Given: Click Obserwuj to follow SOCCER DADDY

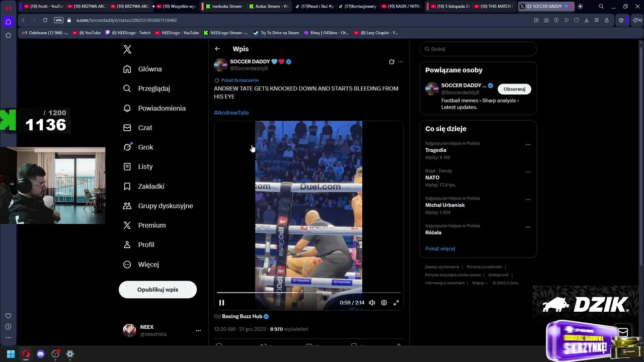Looking at the screenshot, I should (514, 89).
